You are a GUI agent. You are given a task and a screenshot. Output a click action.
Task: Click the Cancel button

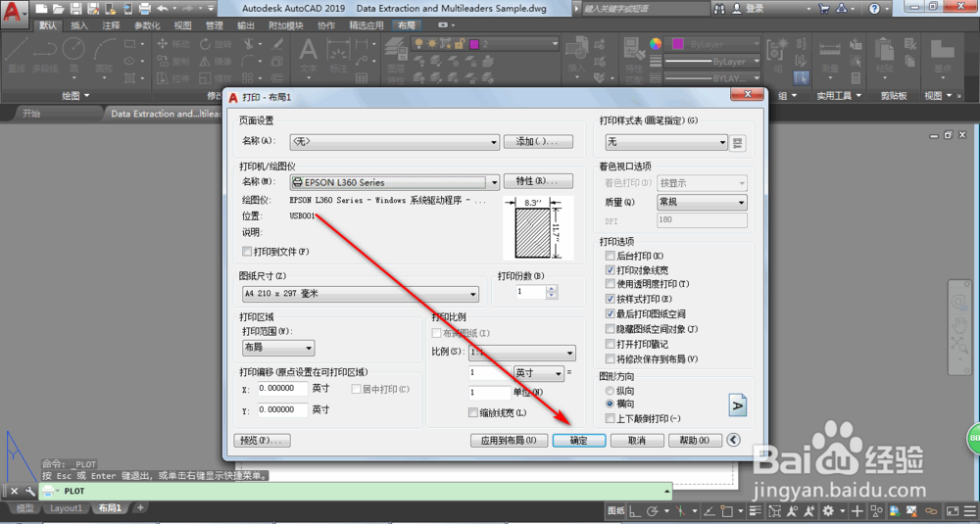pyautogui.click(x=636, y=441)
